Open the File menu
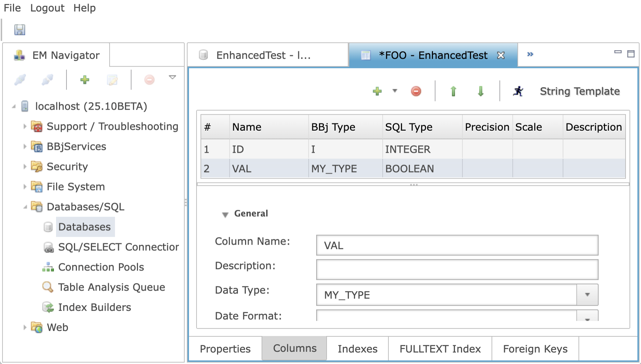The image size is (641, 364). pos(12,8)
